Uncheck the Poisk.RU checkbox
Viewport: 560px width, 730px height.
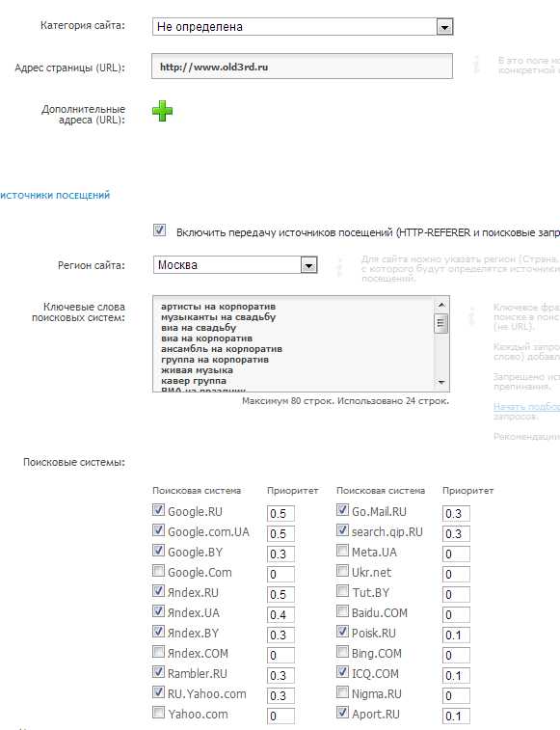tap(342, 632)
